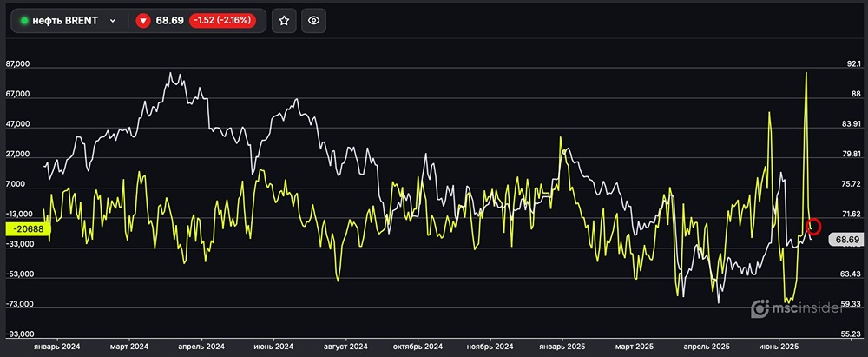The height and width of the screenshot is (357, 868).
Task: Click the green status dot beside нефть BRENT
Action: tap(24, 21)
